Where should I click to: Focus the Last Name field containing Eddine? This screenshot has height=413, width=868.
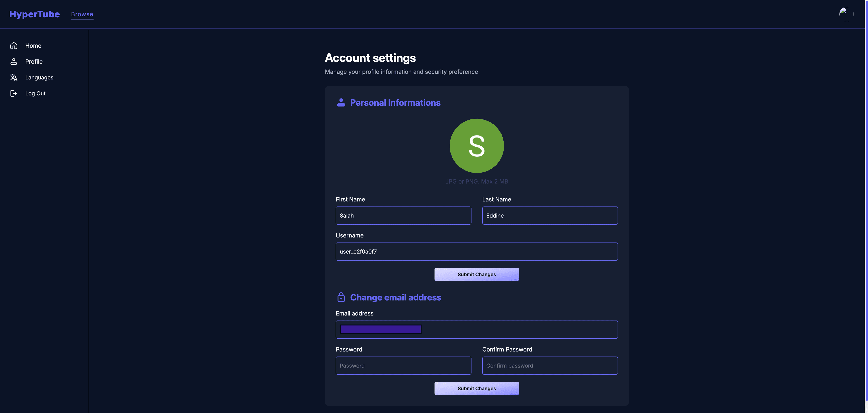point(550,216)
